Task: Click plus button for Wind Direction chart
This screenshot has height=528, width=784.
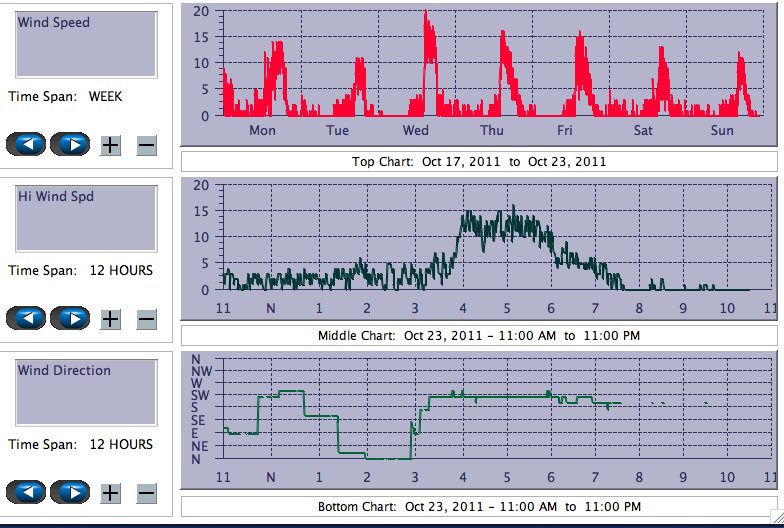Action: point(110,493)
